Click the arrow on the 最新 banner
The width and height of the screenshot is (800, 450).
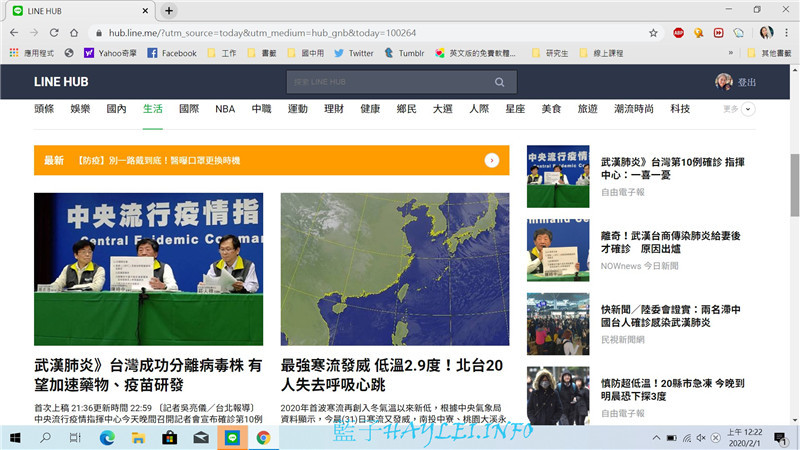coord(491,160)
